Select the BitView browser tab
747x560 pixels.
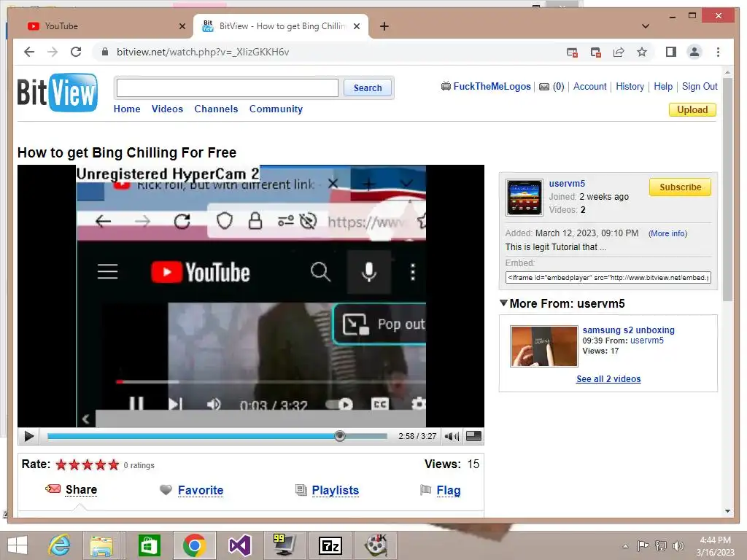280,26
